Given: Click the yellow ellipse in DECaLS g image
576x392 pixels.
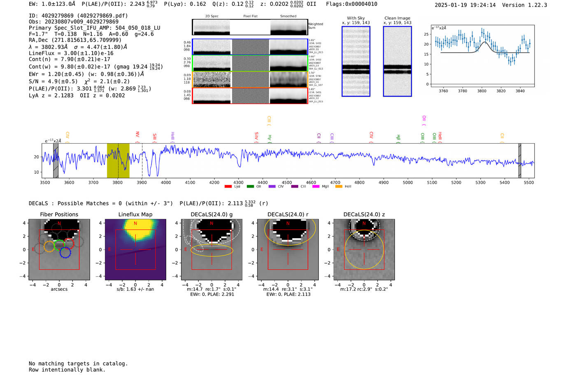Looking at the screenshot, I should (x=212, y=250).
